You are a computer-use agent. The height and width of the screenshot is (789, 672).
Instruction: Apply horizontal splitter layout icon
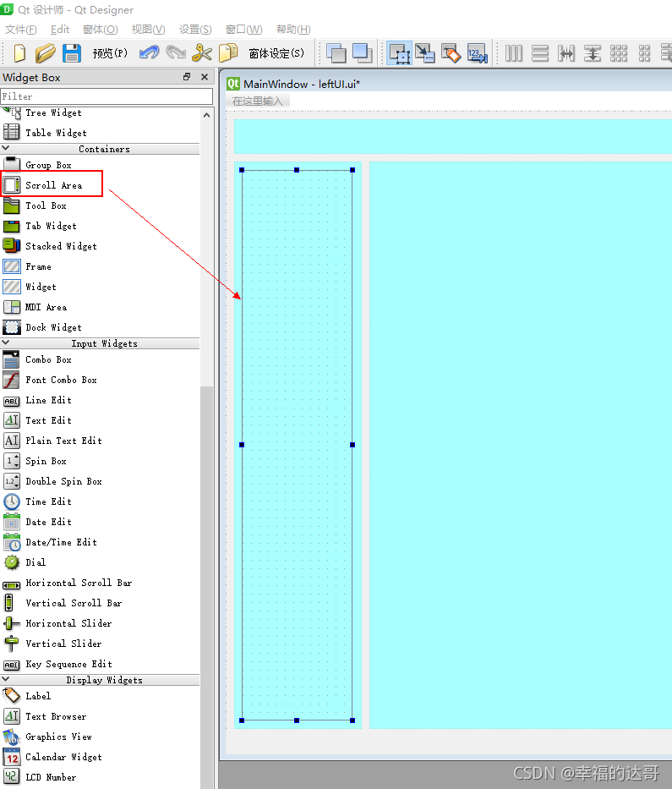pos(566,52)
